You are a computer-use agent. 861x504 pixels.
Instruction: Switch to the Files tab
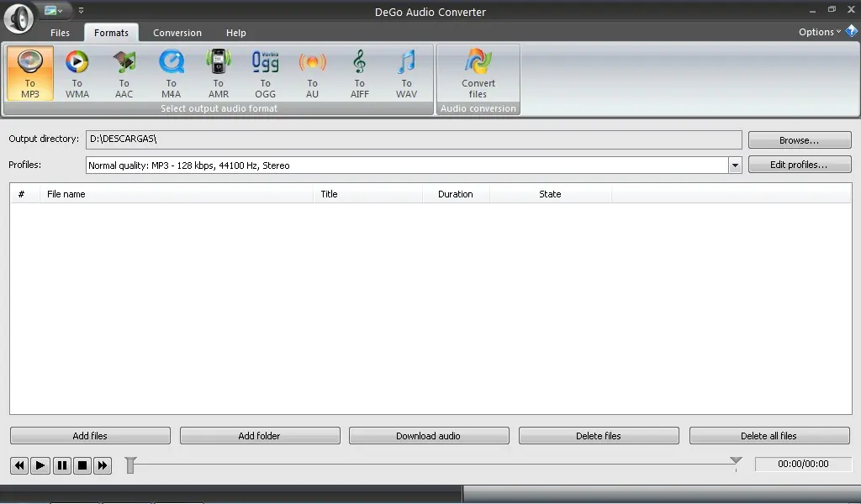point(60,33)
